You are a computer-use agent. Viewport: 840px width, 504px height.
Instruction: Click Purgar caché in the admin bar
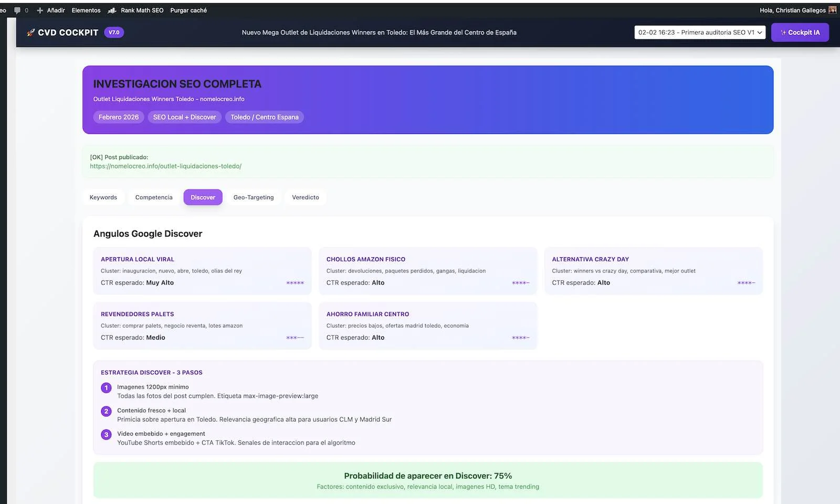[x=188, y=10]
